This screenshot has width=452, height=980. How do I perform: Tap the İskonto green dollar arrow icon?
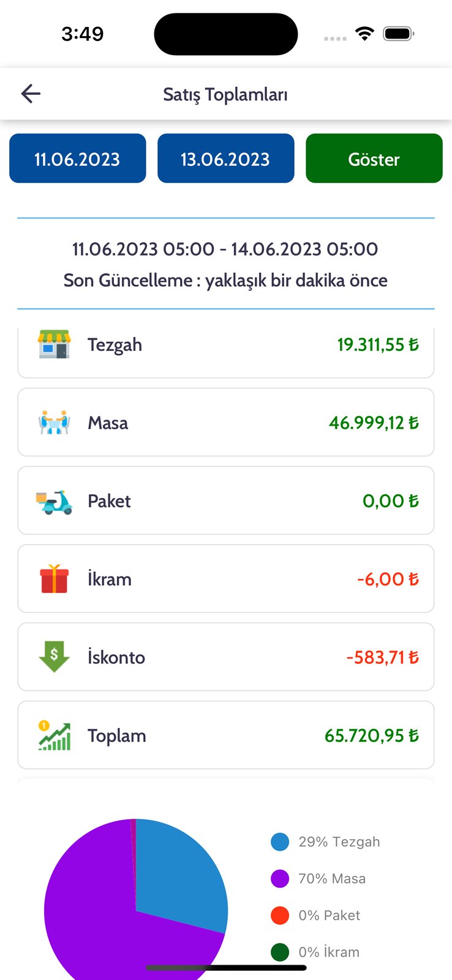(x=54, y=657)
